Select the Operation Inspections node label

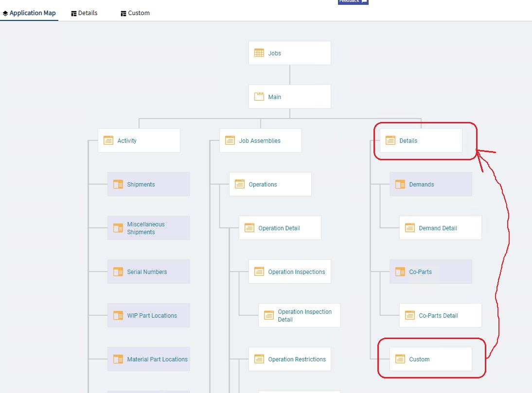[296, 272]
